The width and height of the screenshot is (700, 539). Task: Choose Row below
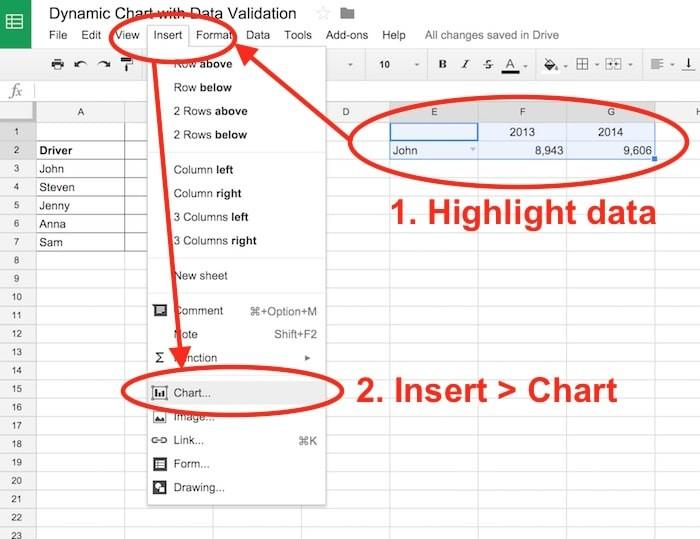pos(237,88)
